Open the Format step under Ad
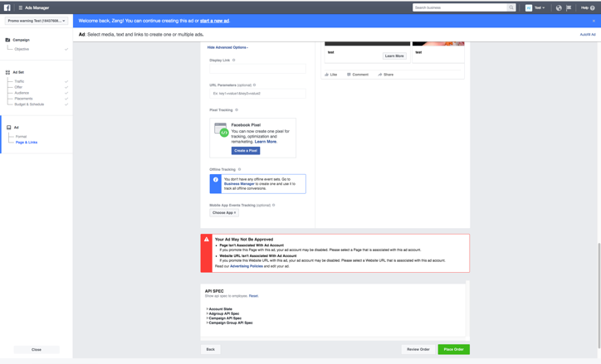Viewport: 601px width, 364px height. click(x=21, y=137)
